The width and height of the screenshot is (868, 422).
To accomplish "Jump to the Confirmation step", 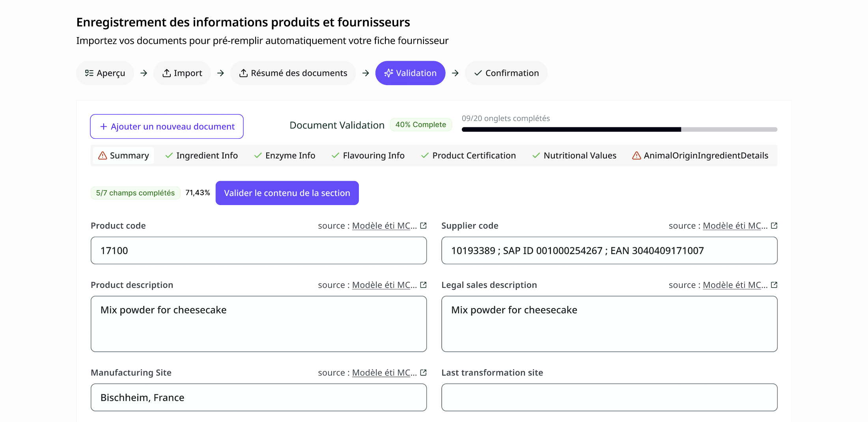I will coord(506,73).
